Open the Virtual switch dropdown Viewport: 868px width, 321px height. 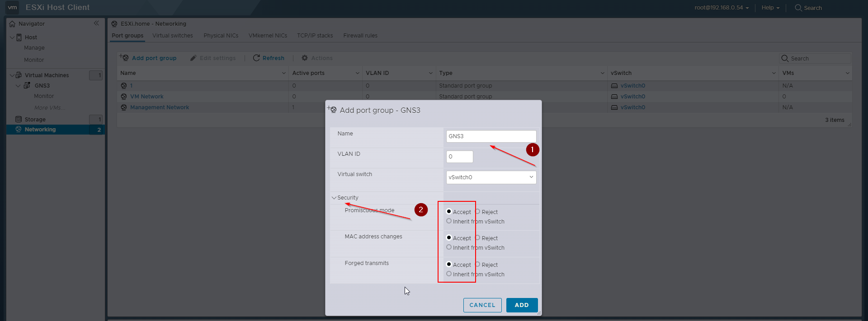(491, 177)
